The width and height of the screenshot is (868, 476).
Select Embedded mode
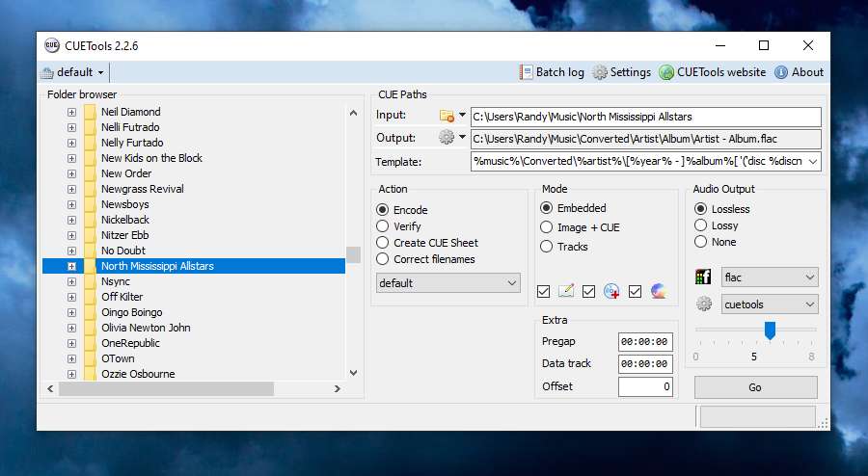pos(546,208)
